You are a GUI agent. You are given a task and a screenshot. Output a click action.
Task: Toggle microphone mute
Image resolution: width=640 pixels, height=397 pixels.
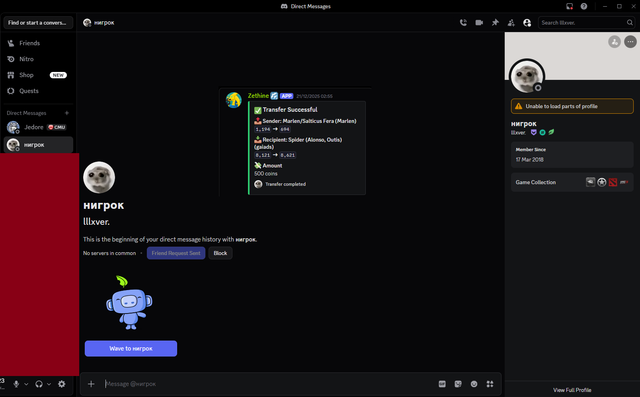point(16,384)
